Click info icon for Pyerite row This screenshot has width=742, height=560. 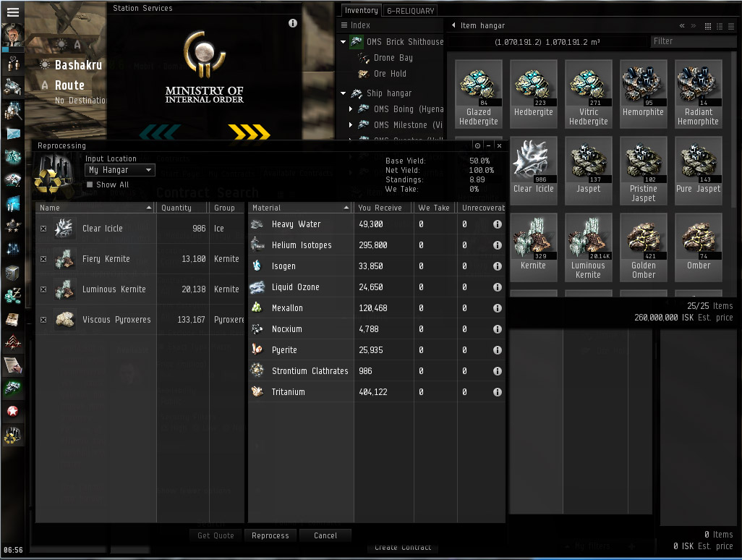click(498, 350)
